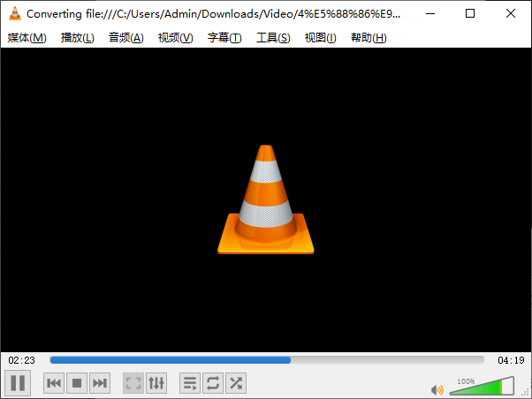Minimize the VLC window

pos(430,13)
